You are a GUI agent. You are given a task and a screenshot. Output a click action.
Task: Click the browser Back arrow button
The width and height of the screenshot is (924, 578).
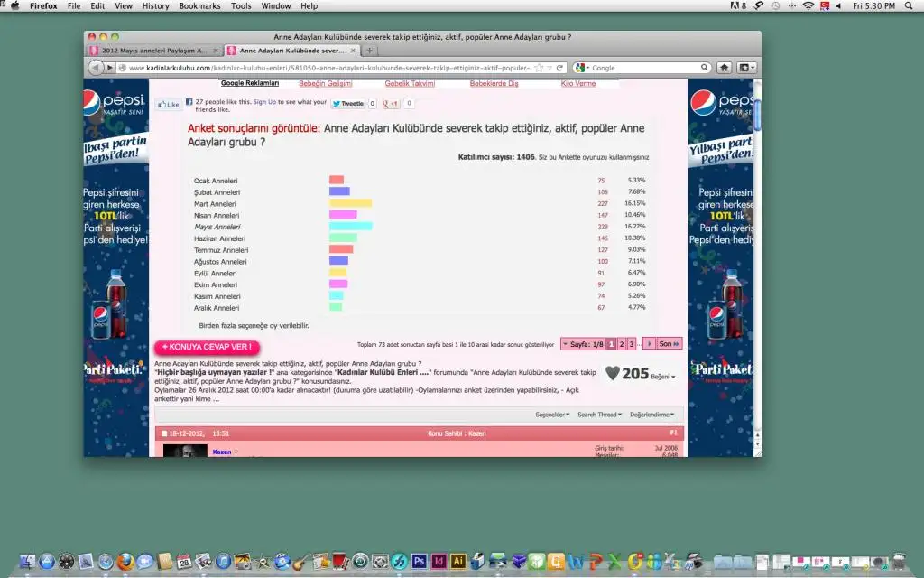click(x=96, y=68)
